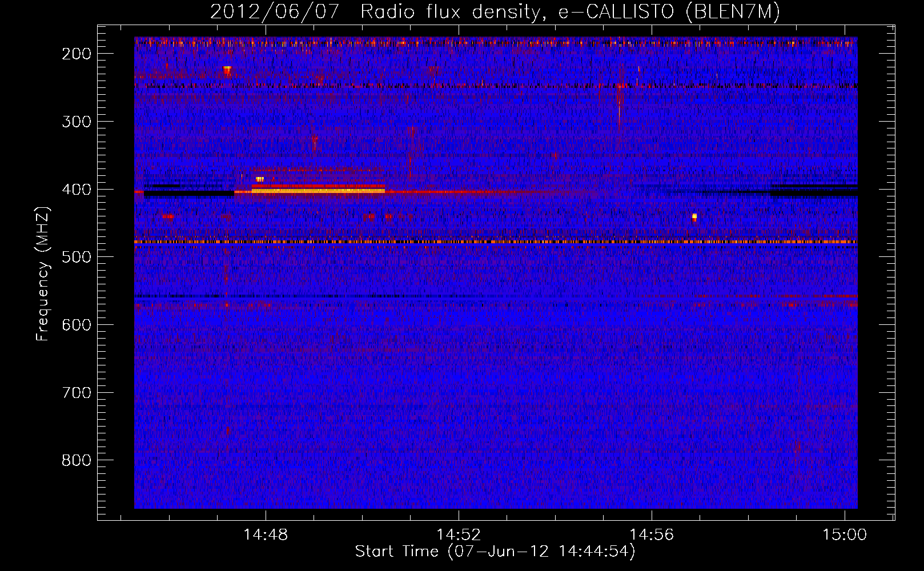Click the 200 frequency tick label
Image resolution: width=924 pixels, height=571 pixels.
point(77,54)
